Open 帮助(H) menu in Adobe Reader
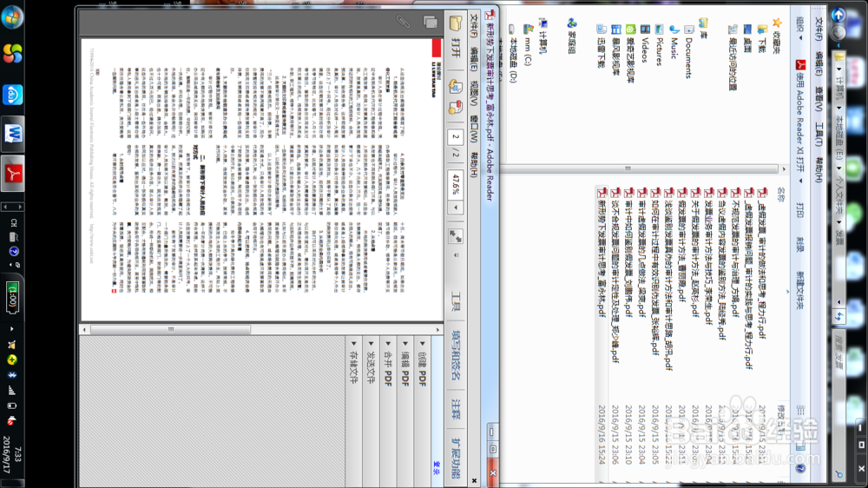868x488 pixels. [474, 164]
